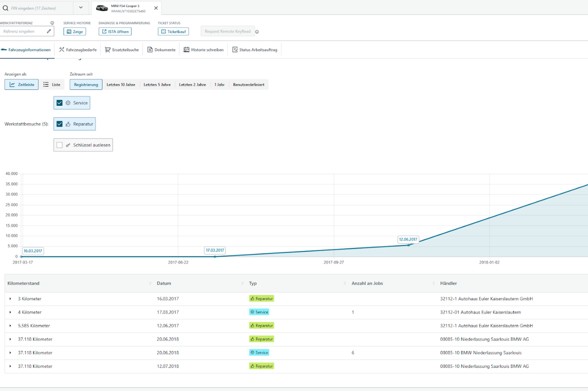Open the FIN dropdown arrow
Image resolution: width=588 pixels, height=391 pixels.
tap(81, 8)
